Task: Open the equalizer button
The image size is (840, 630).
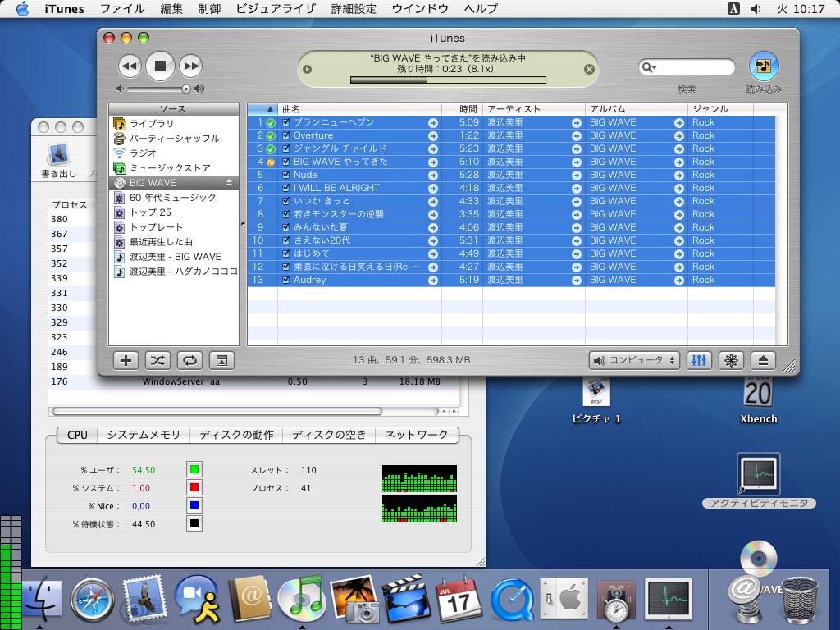Action: click(x=699, y=361)
